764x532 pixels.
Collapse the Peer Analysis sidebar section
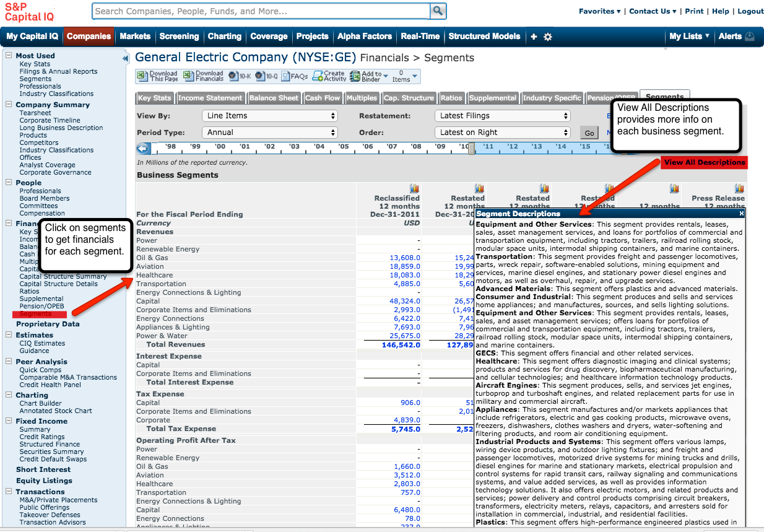coord(9,361)
